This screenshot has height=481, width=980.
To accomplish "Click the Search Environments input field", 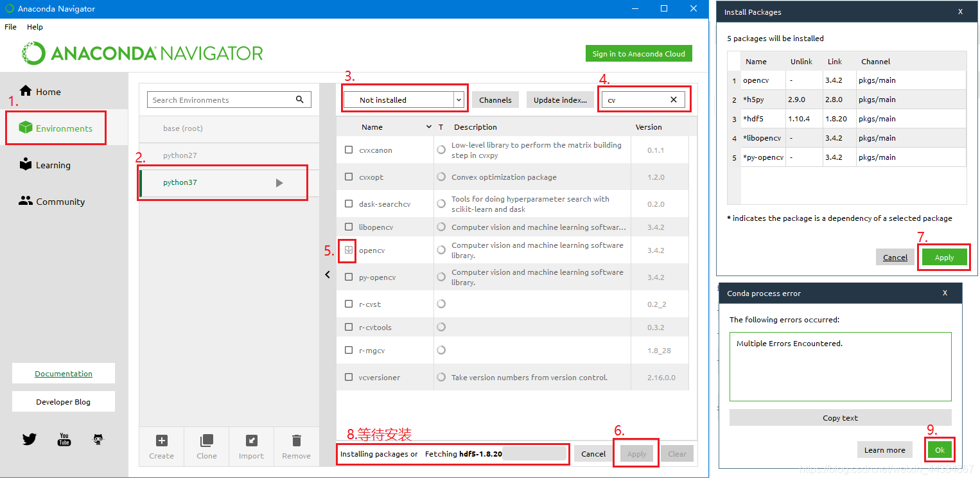I will pos(229,100).
